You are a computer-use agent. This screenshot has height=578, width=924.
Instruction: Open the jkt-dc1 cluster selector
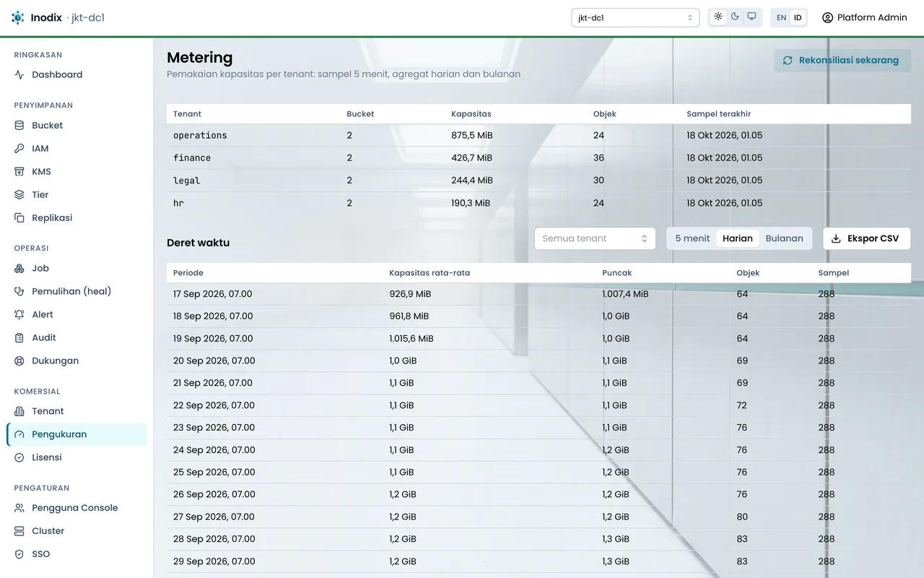(635, 17)
